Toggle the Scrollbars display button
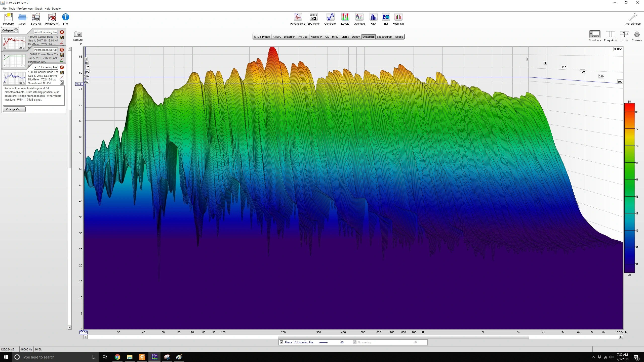This screenshot has height=362, width=644. point(595,34)
